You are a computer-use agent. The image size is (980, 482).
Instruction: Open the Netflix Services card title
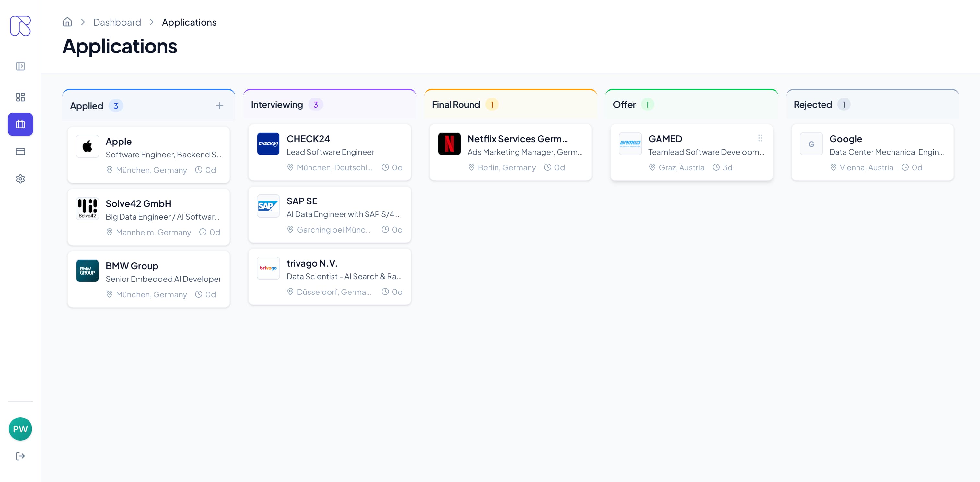point(518,139)
